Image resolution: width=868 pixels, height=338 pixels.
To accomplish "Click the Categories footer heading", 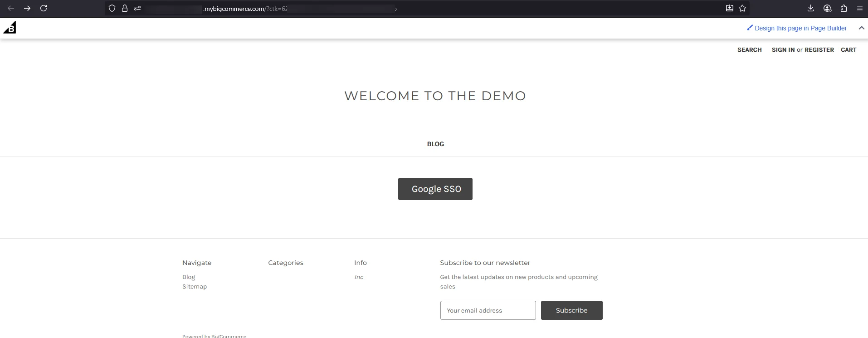I will 286,263.
